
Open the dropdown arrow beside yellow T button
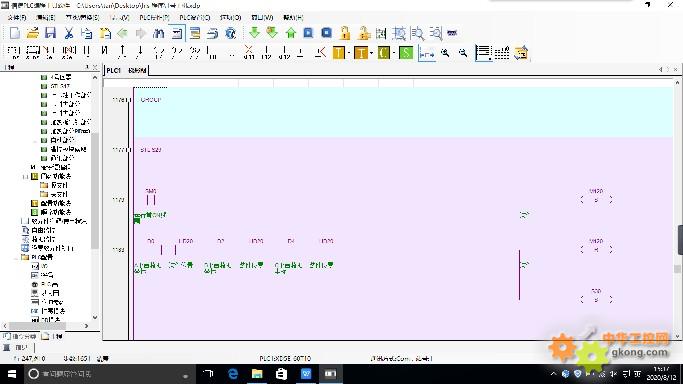(349, 53)
